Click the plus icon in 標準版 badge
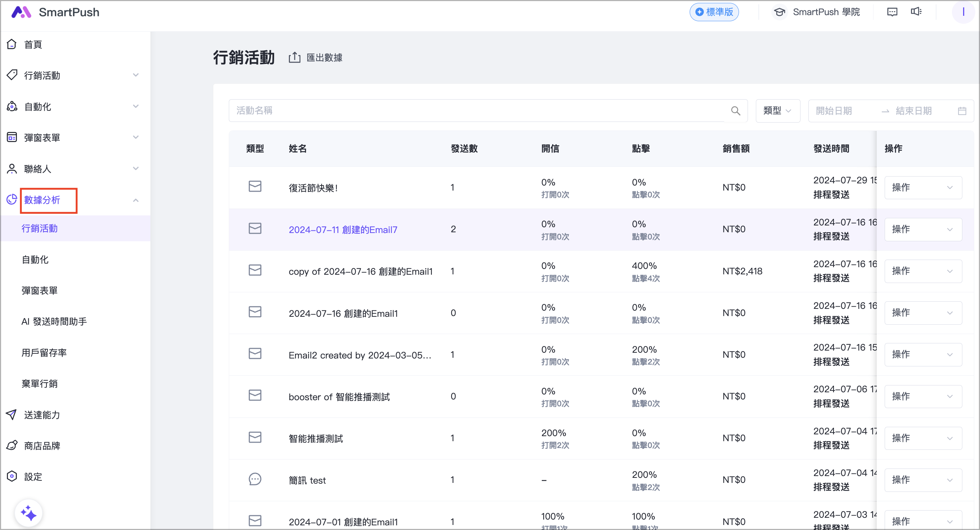 point(699,12)
